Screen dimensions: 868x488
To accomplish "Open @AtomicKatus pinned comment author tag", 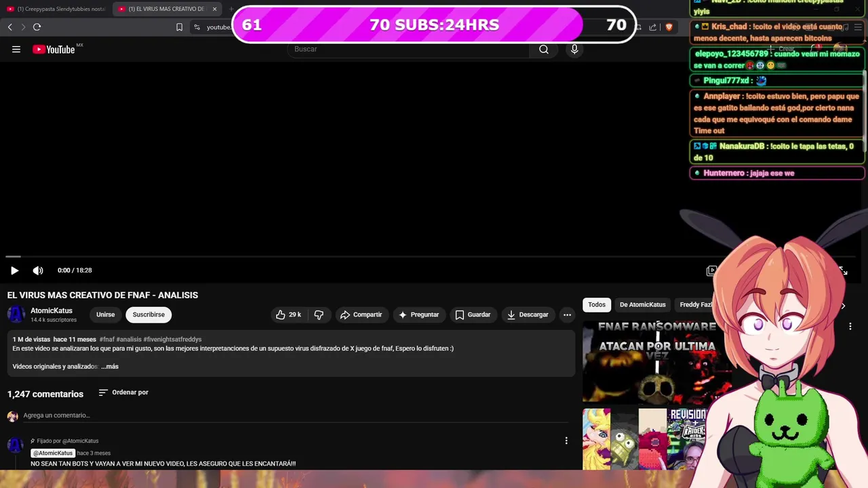I will point(53,453).
